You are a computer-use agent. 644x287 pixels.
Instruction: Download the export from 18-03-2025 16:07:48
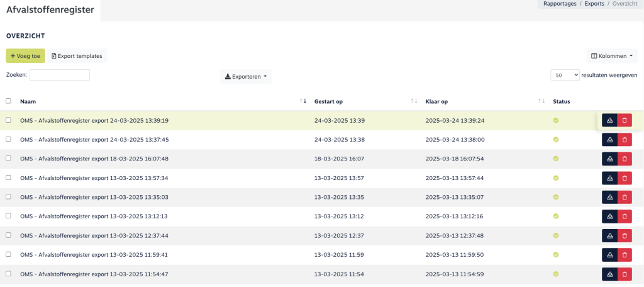(x=609, y=159)
